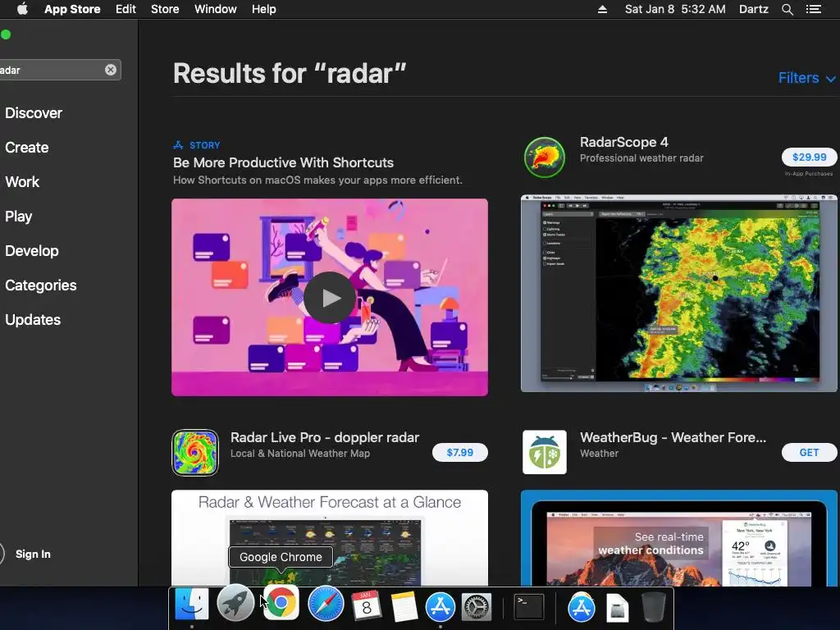Open the App Store icon right of Terminal

pos(582,607)
